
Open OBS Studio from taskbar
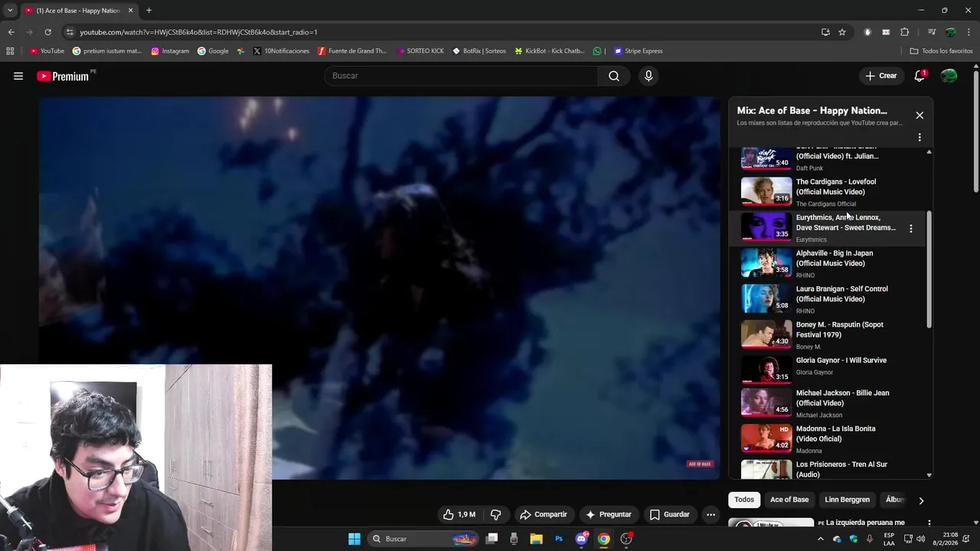pyautogui.click(x=626, y=539)
